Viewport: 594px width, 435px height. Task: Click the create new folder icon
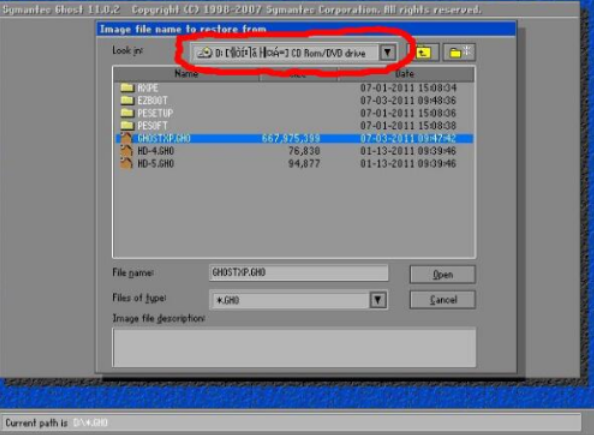tap(459, 52)
